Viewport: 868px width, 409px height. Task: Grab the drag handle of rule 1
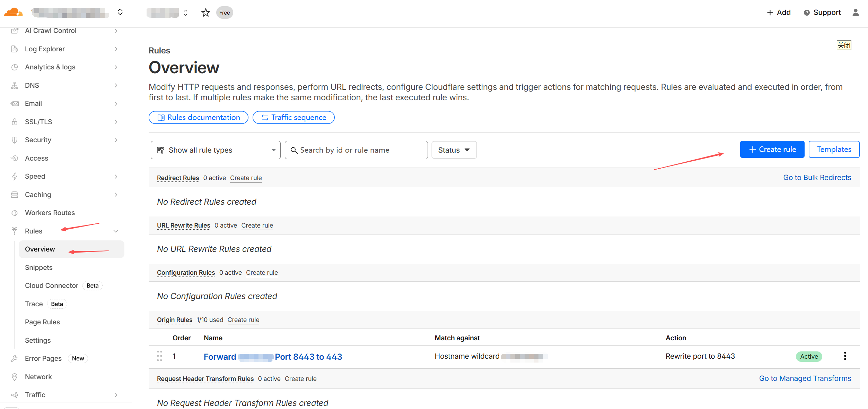[159, 356]
